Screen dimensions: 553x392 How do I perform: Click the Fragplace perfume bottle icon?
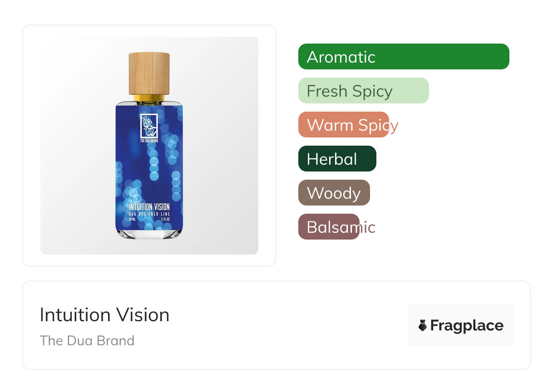[x=423, y=325]
